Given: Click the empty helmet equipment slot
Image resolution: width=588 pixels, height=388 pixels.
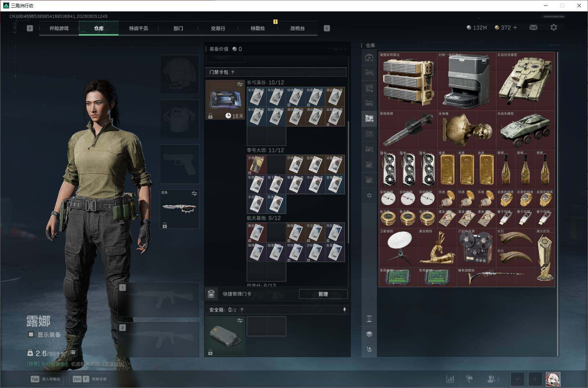Looking at the screenshot, I should tap(179, 74).
